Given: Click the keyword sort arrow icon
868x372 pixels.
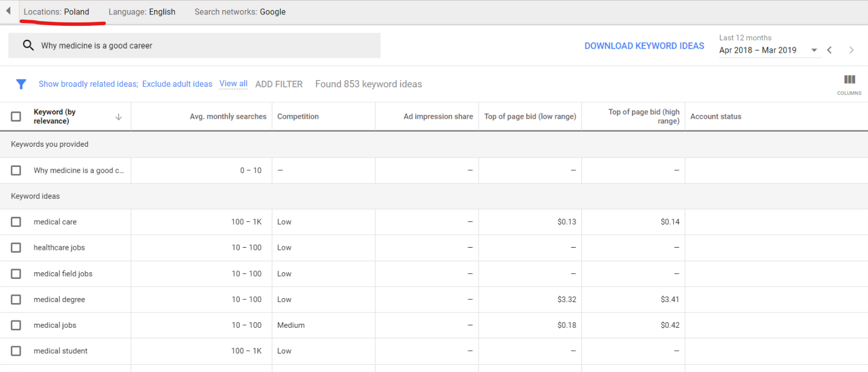Looking at the screenshot, I should (118, 117).
